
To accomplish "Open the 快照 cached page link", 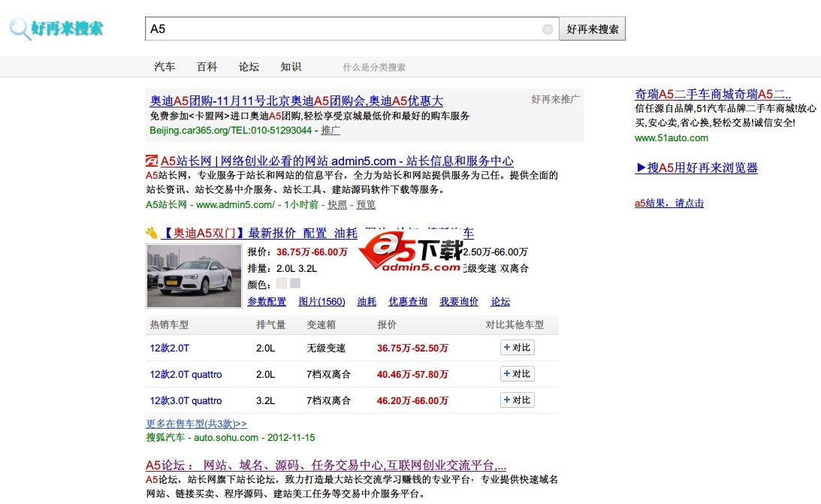I will pyautogui.click(x=337, y=204).
